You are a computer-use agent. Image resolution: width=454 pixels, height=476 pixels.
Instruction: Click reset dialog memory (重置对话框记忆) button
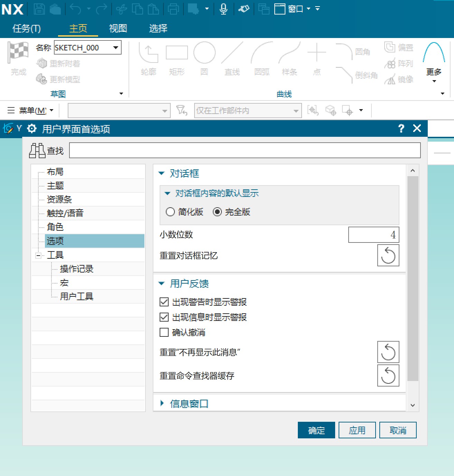[x=388, y=255]
